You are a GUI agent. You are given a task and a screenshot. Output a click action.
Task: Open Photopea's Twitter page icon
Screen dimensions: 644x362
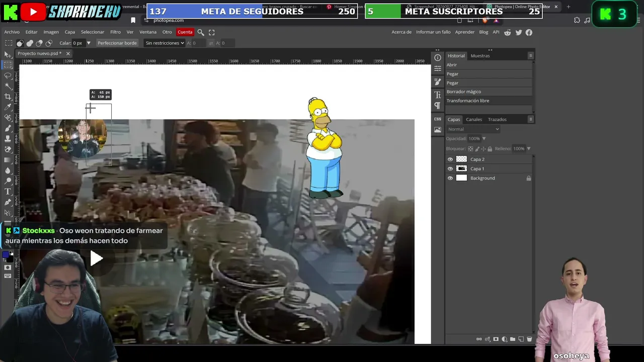coord(519,32)
